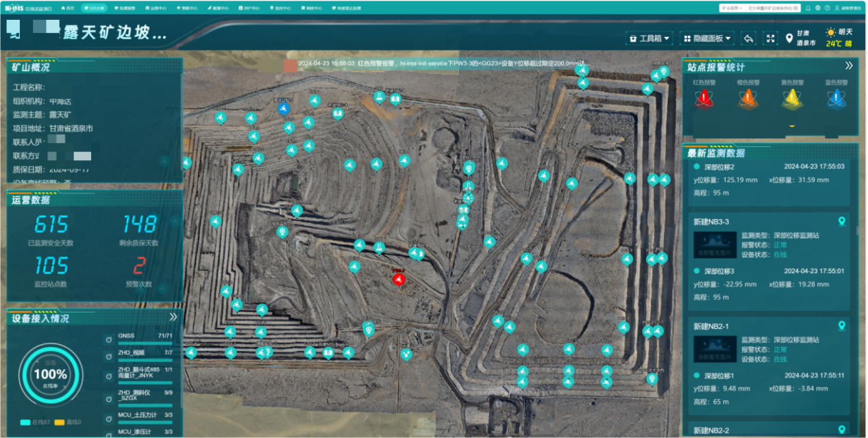Collapse the 站点报警统计 panel
Image resolution: width=868 pixels, height=438 pixels.
849,66
